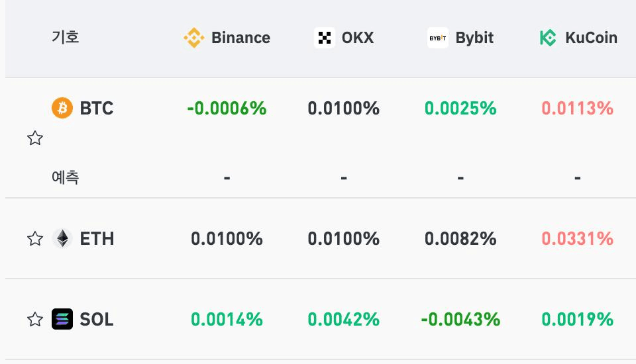Select SOL KuCoin rate 0.0019%
The height and width of the screenshot is (364, 636).
click(577, 320)
